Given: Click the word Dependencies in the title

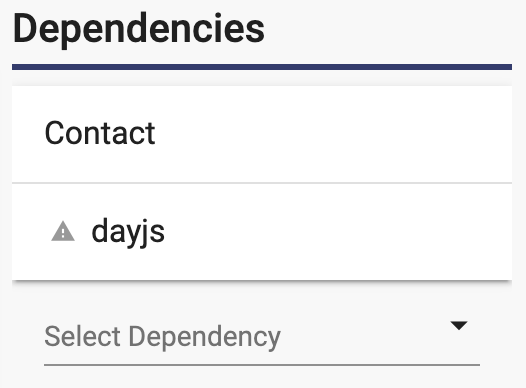Looking at the screenshot, I should pyautogui.click(x=139, y=30).
